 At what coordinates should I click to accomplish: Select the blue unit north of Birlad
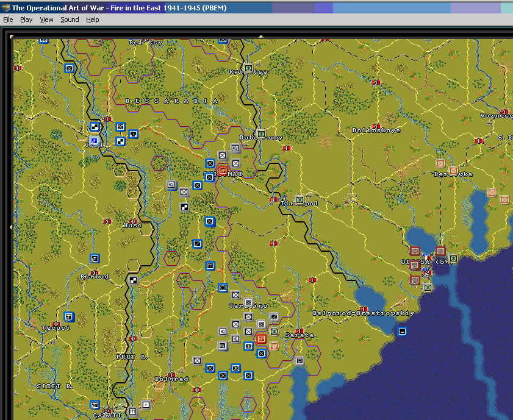click(95, 258)
